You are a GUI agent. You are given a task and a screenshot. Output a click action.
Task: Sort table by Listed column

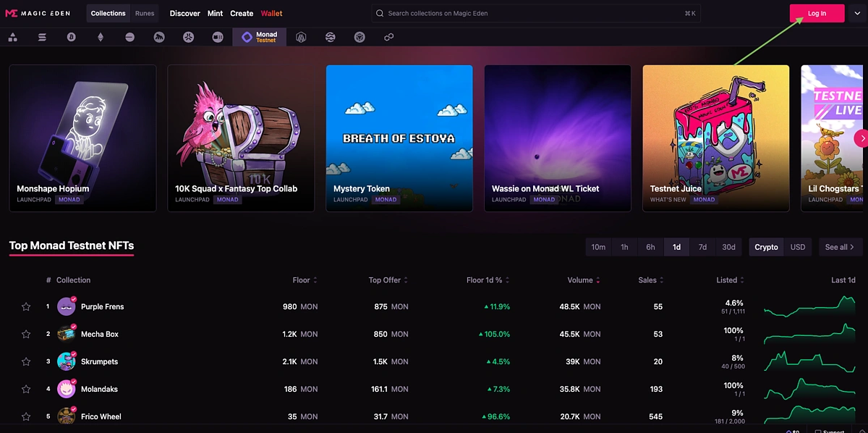(730, 280)
